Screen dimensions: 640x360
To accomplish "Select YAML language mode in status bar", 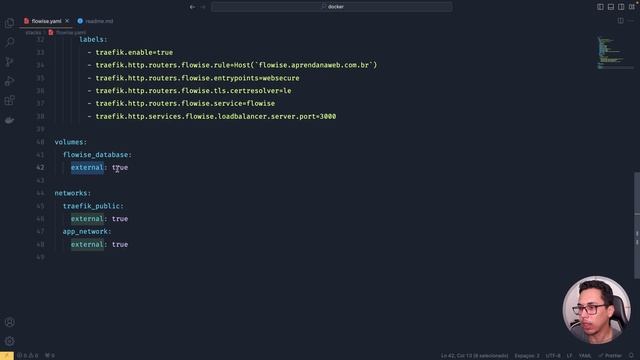I will (585, 356).
